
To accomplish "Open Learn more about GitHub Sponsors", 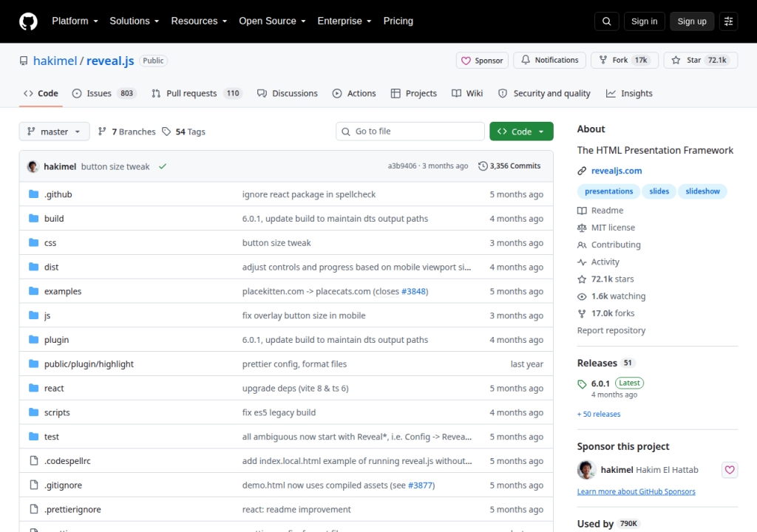I will [x=637, y=491].
